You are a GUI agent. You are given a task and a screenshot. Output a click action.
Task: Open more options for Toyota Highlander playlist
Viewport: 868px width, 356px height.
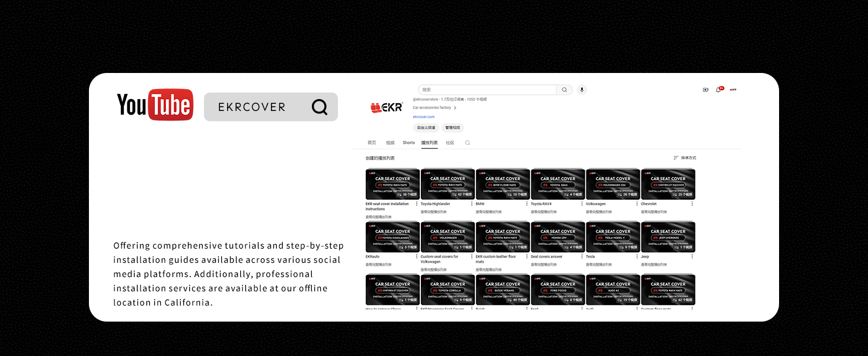click(472, 204)
